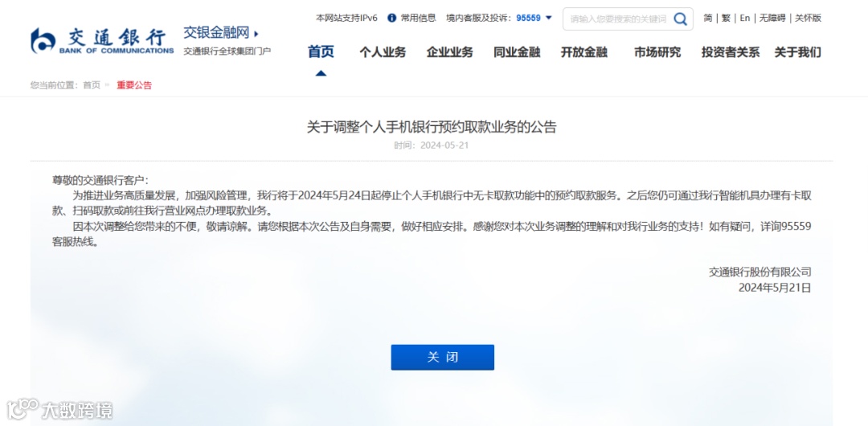This screenshot has height=426, width=868.
Task: Click the Bank of Communications logo
Action: point(102,41)
